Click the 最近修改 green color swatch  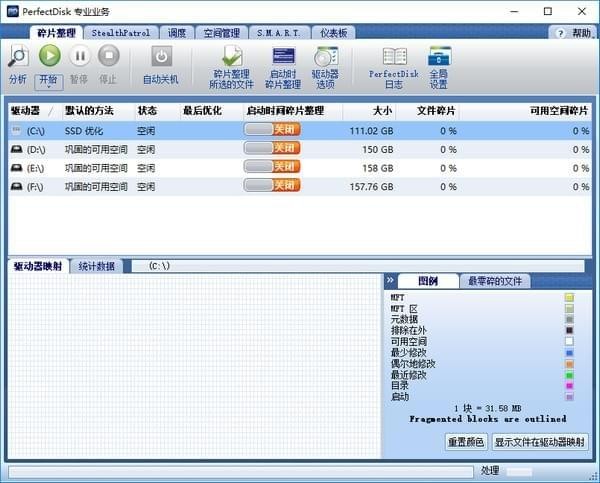point(569,375)
